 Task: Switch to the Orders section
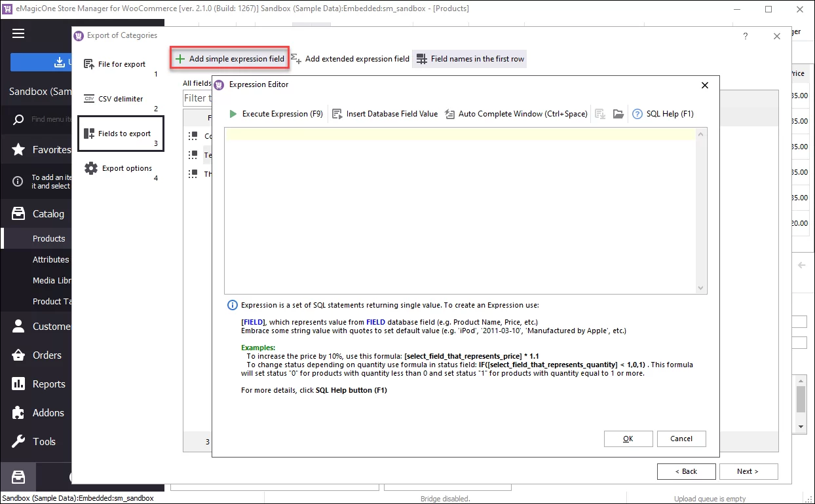tap(46, 355)
